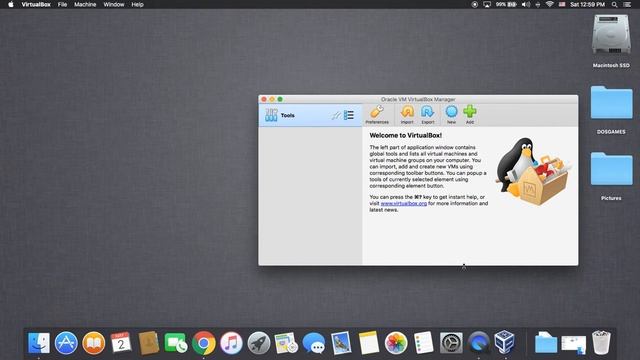
Task: Open Notes in the Dock
Action: point(369,343)
